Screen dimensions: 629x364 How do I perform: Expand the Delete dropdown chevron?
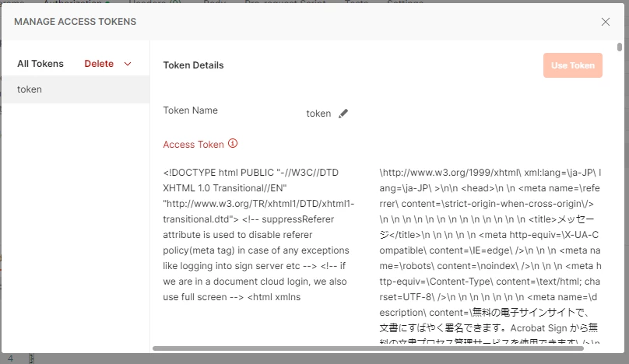tap(128, 64)
